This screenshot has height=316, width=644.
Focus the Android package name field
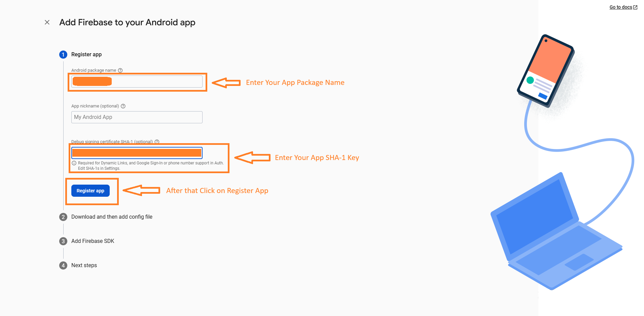click(x=137, y=82)
